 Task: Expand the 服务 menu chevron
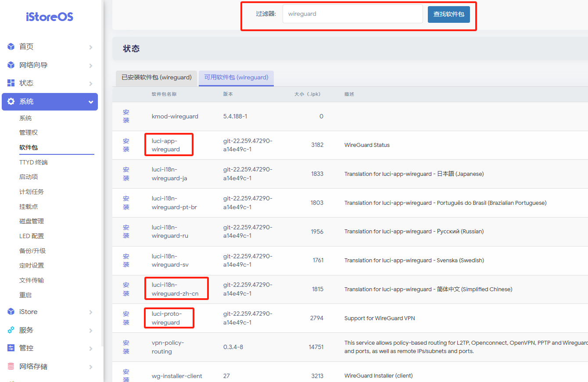(x=90, y=331)
